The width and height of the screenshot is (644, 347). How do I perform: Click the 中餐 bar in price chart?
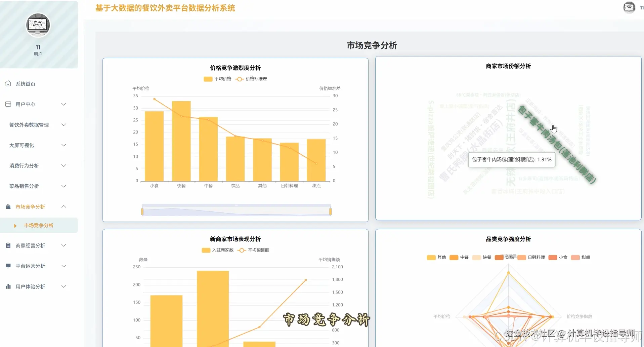pyautogui.click(x=208, y=149)
